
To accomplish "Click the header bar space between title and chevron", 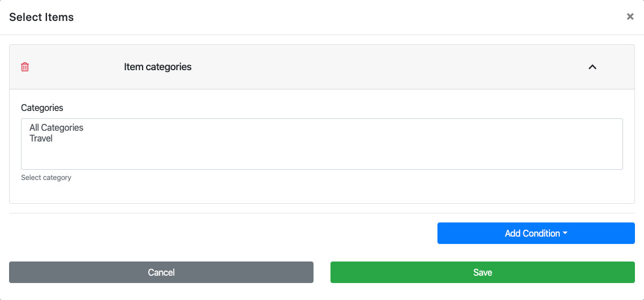I will [x=390, y=67].
